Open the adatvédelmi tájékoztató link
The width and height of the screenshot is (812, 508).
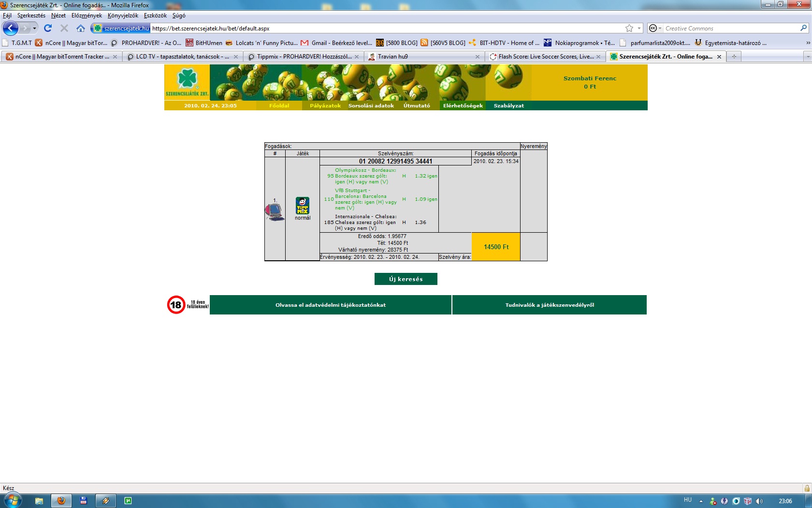click(331, 305)
